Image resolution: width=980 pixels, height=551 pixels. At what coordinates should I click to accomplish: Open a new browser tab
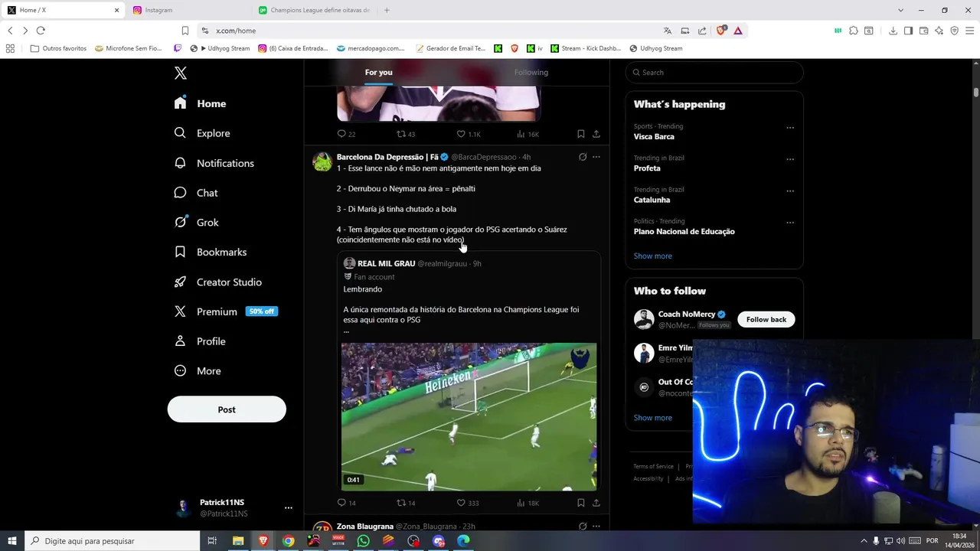387,10
